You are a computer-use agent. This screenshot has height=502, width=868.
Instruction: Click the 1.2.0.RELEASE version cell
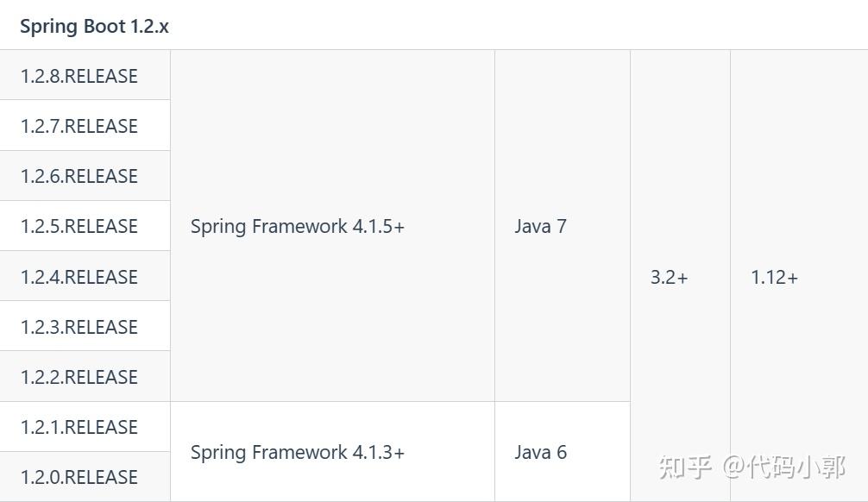[85, 476]
